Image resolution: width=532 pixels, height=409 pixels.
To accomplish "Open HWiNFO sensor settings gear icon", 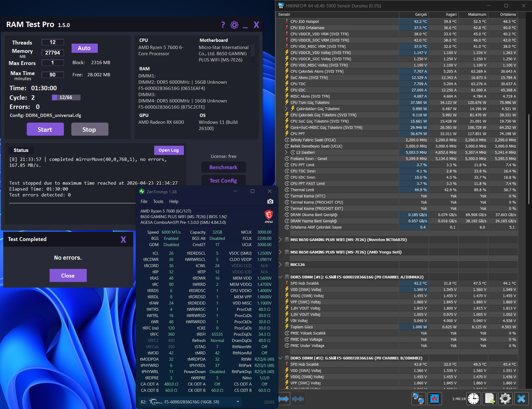I will pyautogui.click(x=505, y=399).
